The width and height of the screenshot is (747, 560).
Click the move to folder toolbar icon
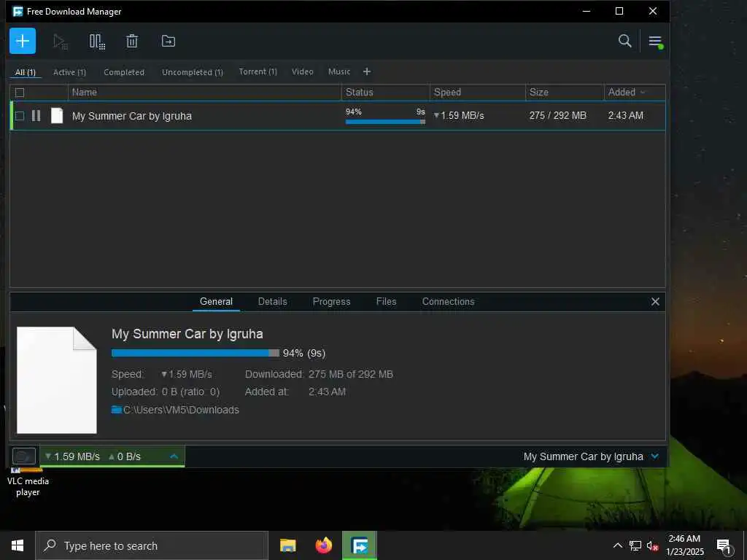[x=169, y=41]
